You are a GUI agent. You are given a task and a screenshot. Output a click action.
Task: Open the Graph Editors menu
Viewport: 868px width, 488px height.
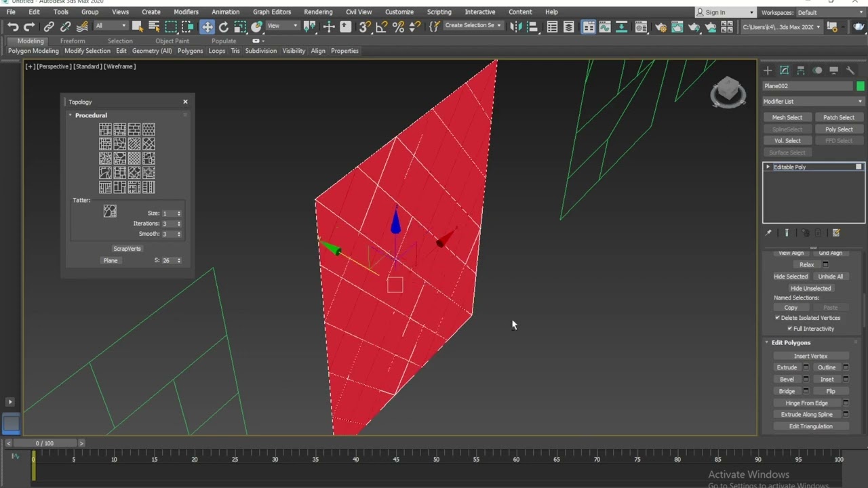pyautogui.click(x=272, y=12)
